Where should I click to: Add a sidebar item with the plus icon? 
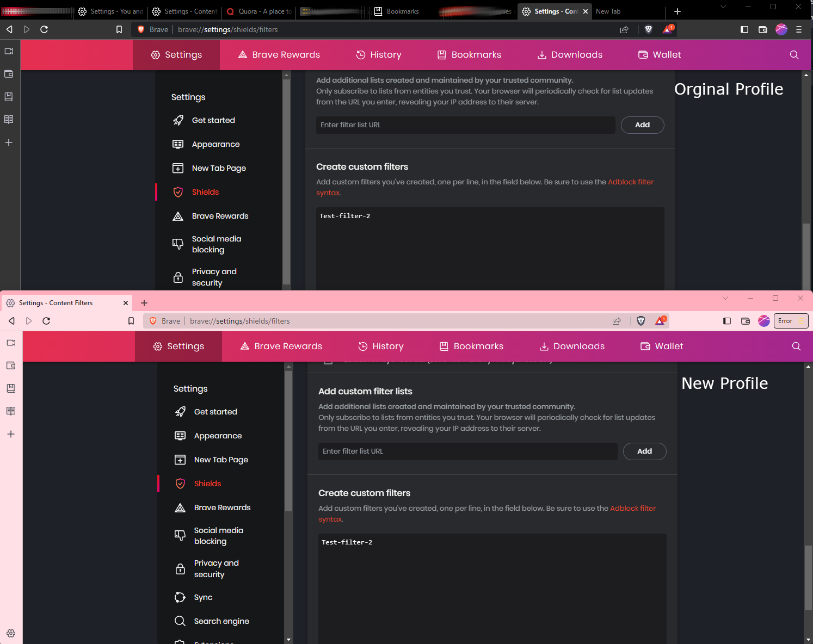pyautogui.click(x=9, y=143)
